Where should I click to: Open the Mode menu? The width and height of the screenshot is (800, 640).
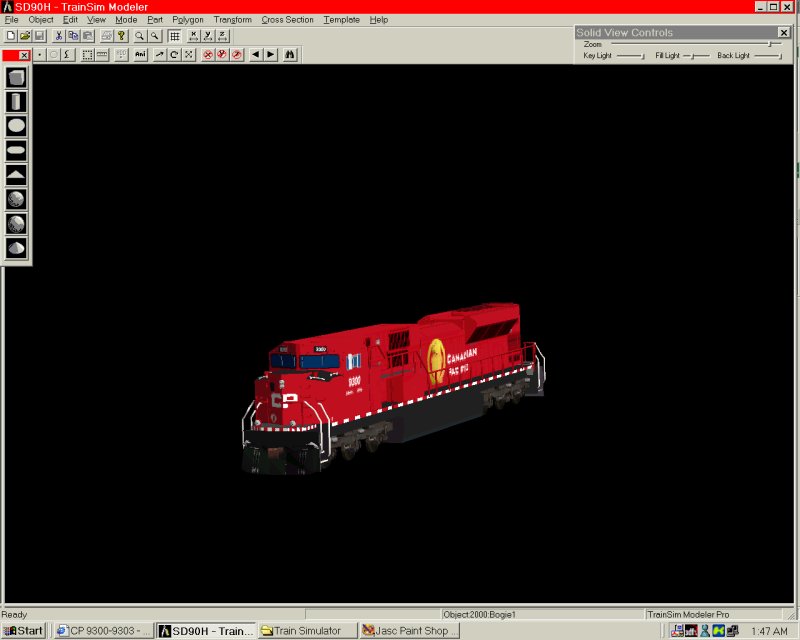[126, 19]
